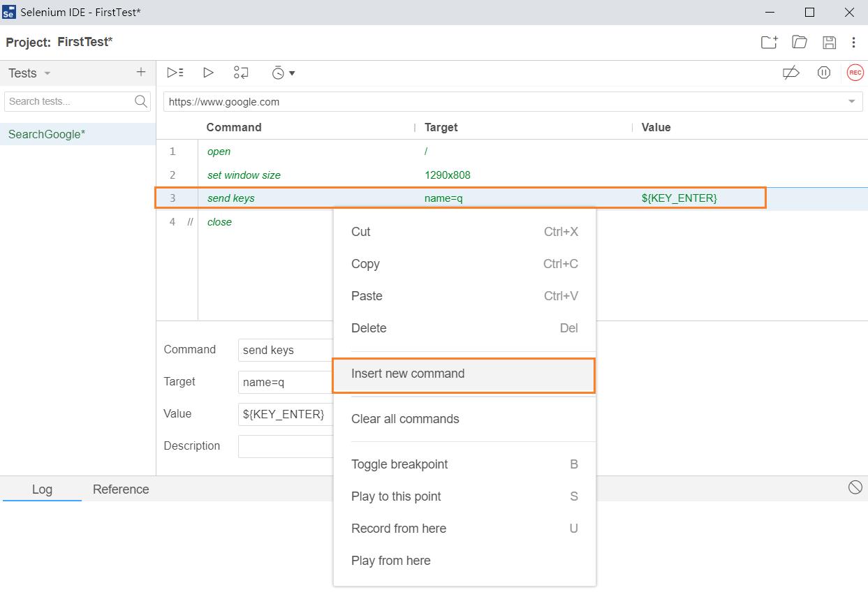Click the ${KEY_ENTER} cell in the command table
This screenshot has height=597, width=868.
click(679, 198)
